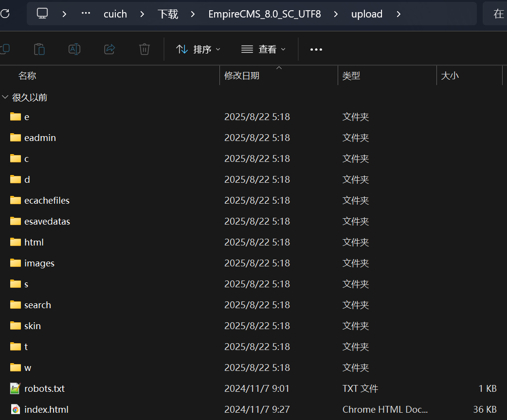This screenshot has width=507, height=420.
Task: Show hidden path with breadcrumb ellipsis
Action: pos(86,14)
